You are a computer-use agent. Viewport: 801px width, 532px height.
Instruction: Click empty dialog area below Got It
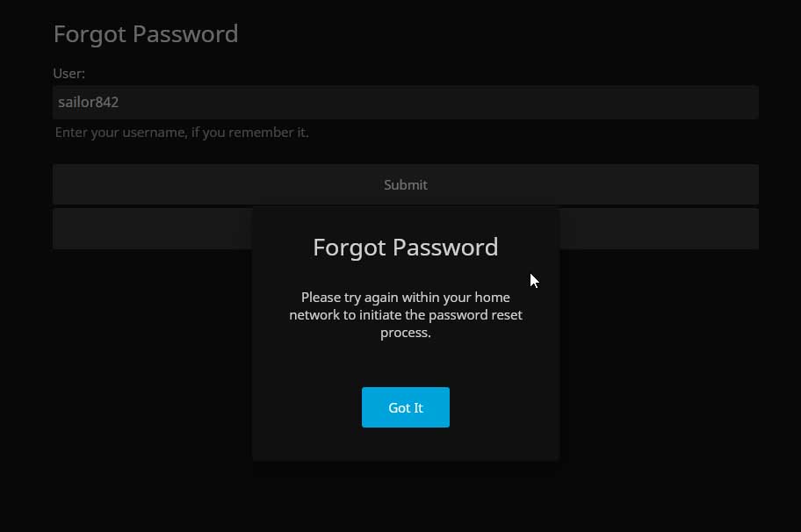coord(405,444)
